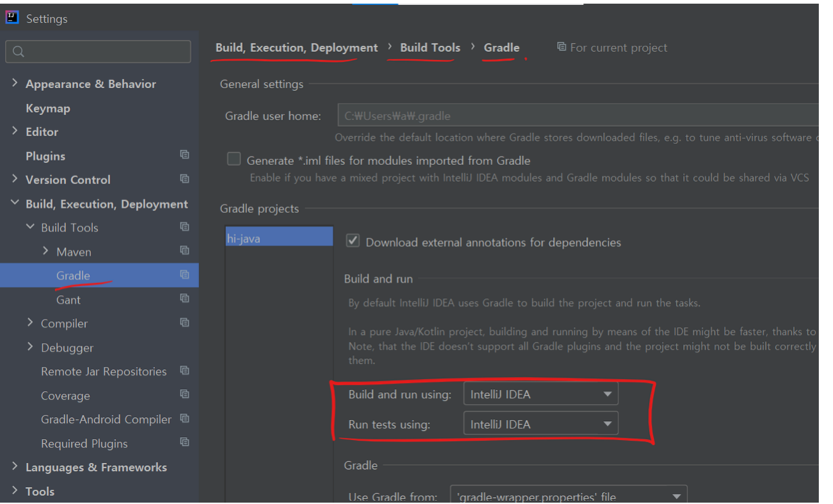Image resolution: width=833 pixels, height=504 pixels.
Task: Focus the settings search field
Action: pyautogui.click(x=98, y=52)
